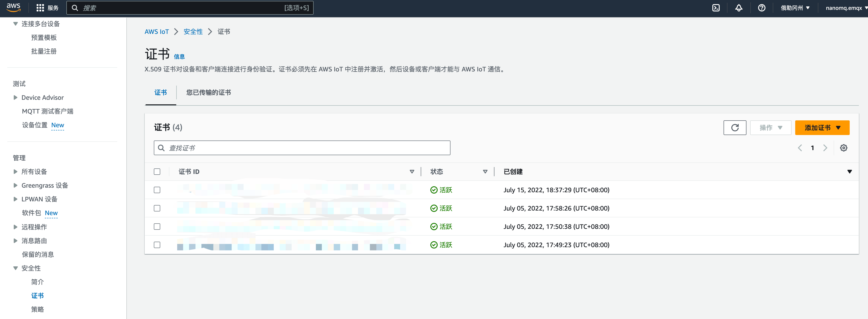
Task: Open MQTT 测试客户端 in sidebar
Action: click(x=48, y=111)
